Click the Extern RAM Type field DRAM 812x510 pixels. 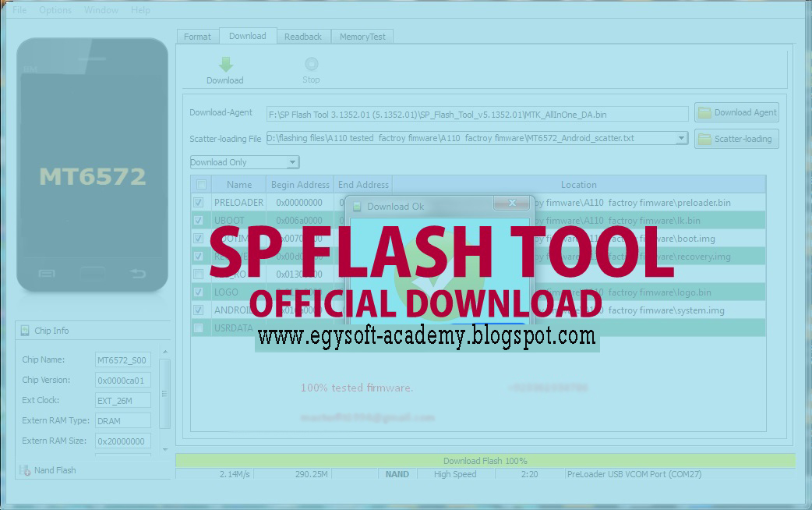coord(122,421)
